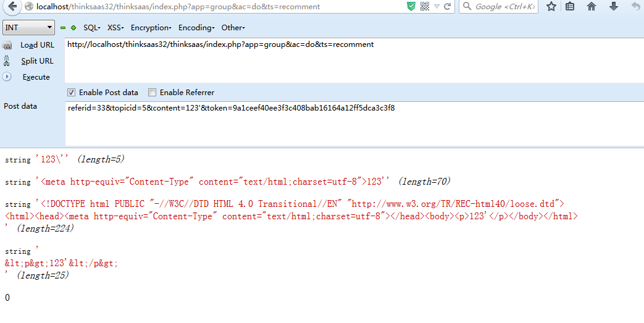Click inside the Post data text area
Viewport: 644px width, 323px height.
coord(354,124)
